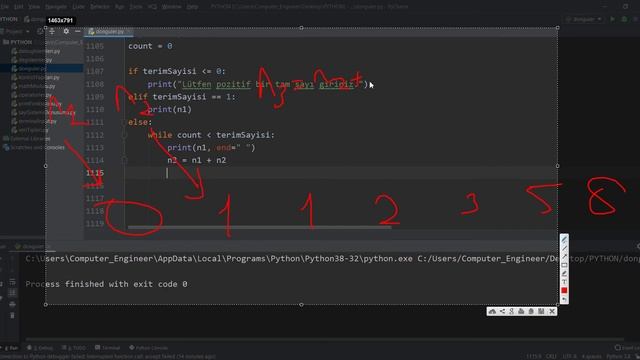Click 'Process finished with exit code 0'
640x360 pixels.
(x=106, y=284)
